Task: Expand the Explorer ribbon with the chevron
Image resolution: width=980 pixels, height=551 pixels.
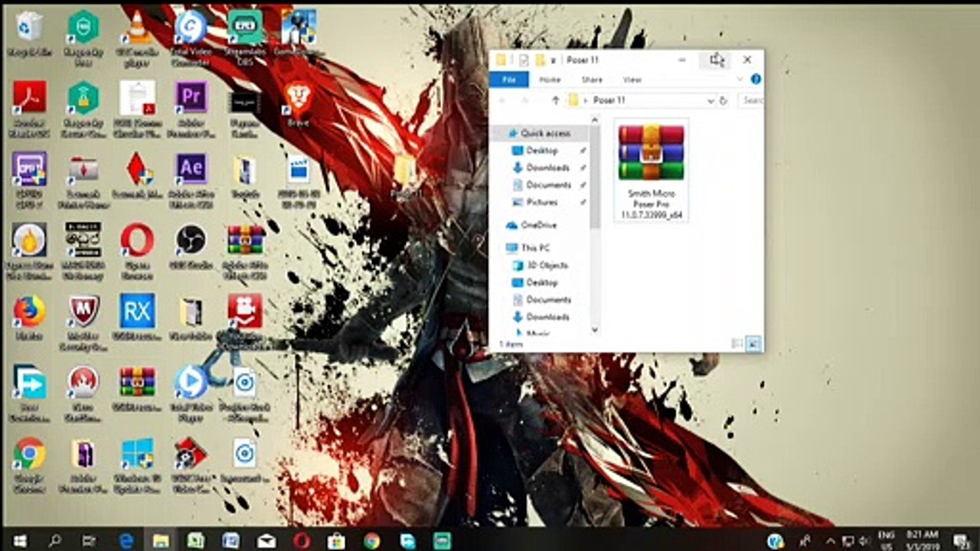Action: tap(740, 79)
